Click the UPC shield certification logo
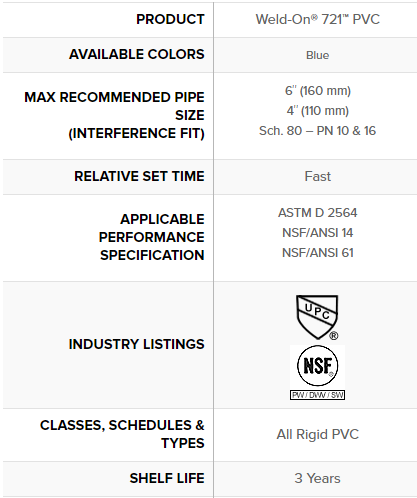This screenshot has height=498, width=417. pyautogui.click(x=317, y=317)
